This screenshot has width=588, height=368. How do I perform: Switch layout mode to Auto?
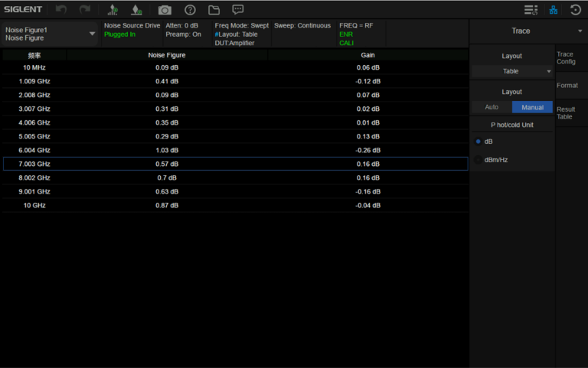coord(492,107)
